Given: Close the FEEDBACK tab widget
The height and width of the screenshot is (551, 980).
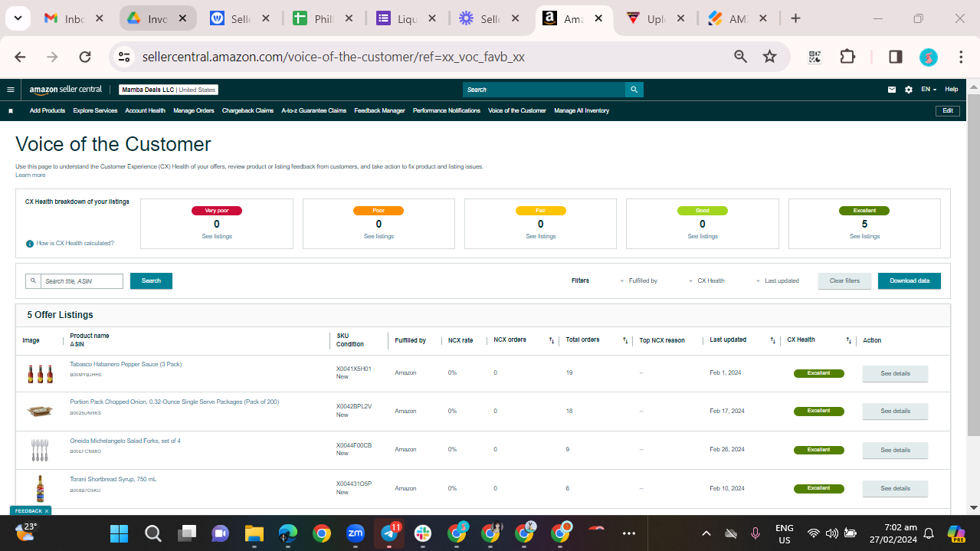Looking at the screenshot, I should (47, 511).
